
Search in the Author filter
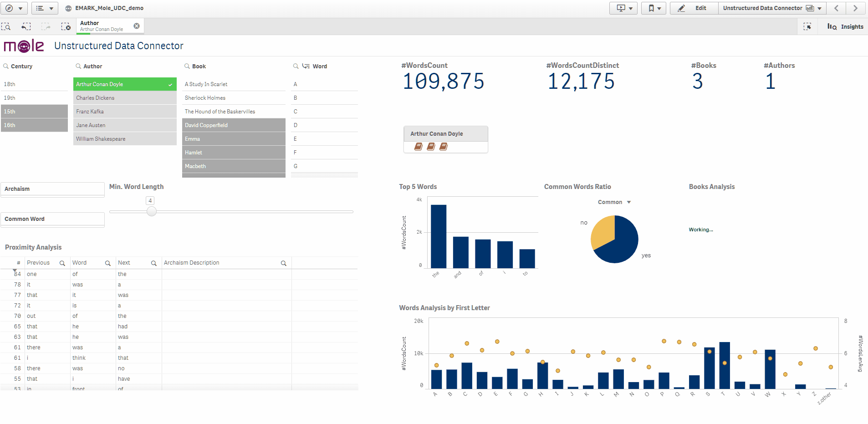pyautogui.click(x=78, y=66)
